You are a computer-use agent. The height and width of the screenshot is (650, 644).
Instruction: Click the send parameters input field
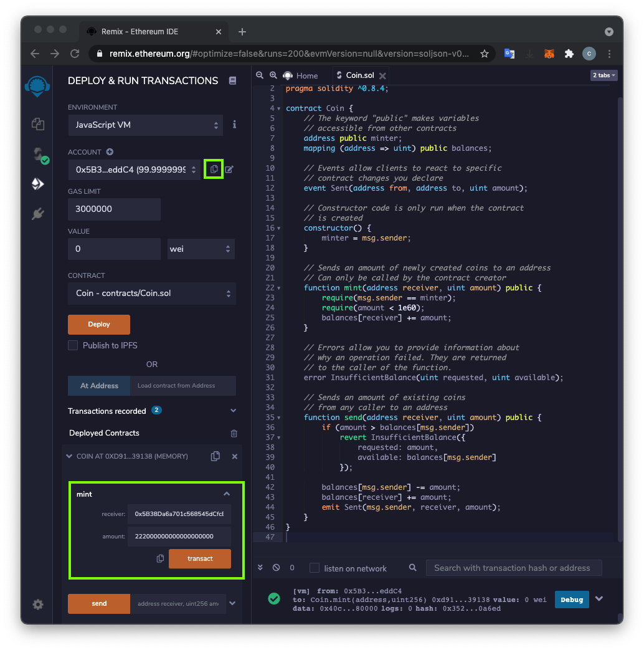pos(178,603)
